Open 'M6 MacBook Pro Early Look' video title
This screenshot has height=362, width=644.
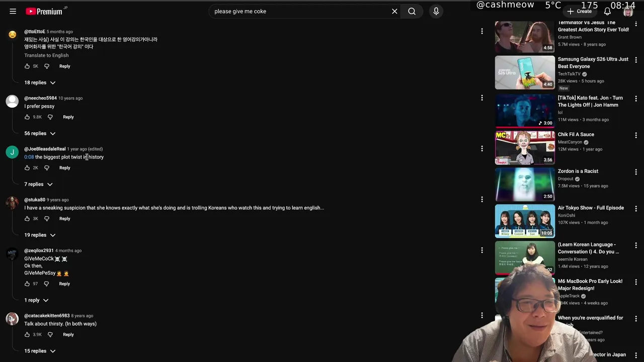pos(590,285)
